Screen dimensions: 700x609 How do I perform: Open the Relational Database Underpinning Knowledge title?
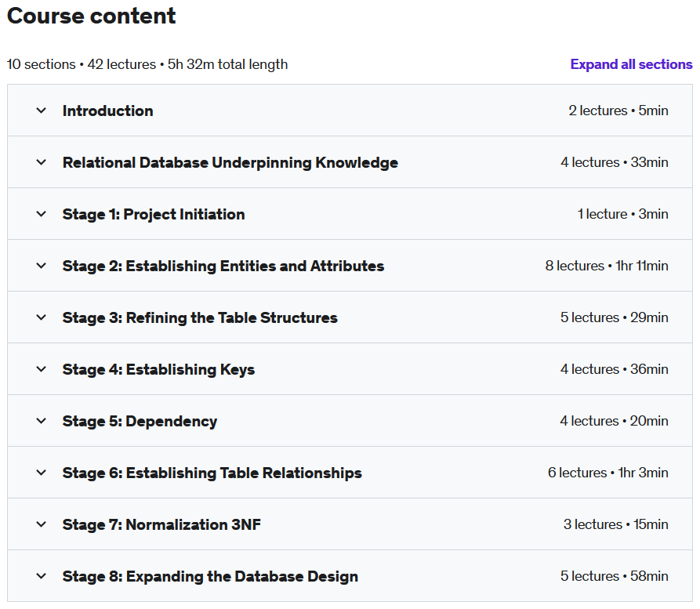coord(230,162)
